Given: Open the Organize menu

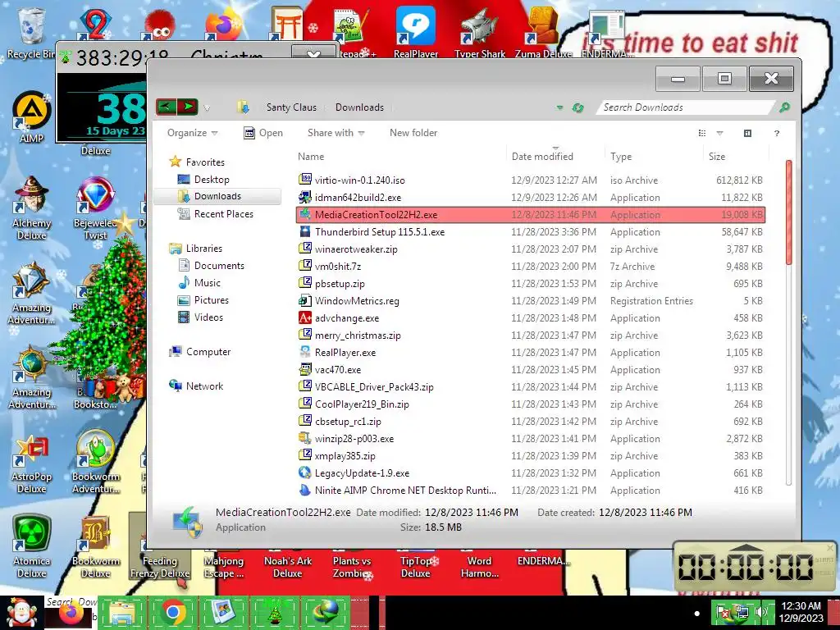Looking at the screenshot, I should 192,133.
